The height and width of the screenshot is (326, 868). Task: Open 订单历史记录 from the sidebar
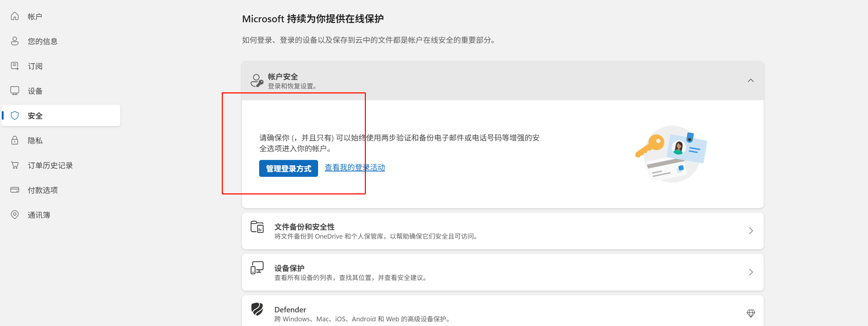[61, 165]
